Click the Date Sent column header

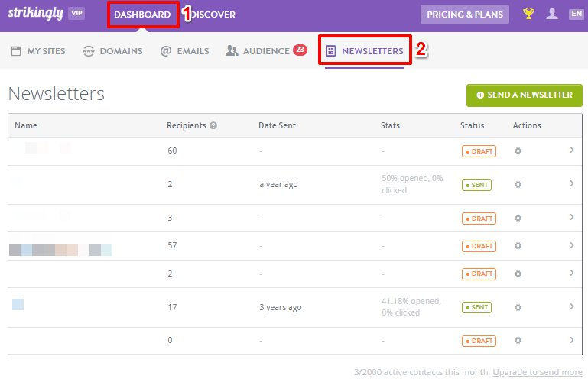tap(277, 125)
